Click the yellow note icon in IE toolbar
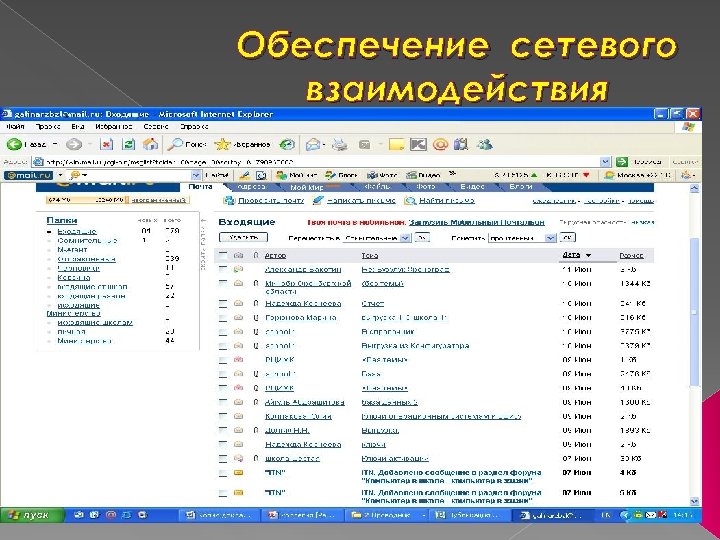The height and width of the screenshot is (540, 720). click(396, 145)
